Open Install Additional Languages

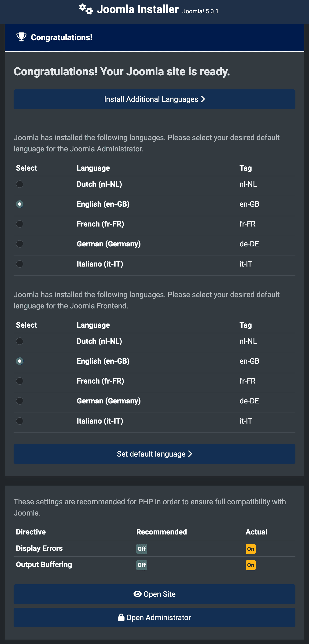(x=154, y=99)
